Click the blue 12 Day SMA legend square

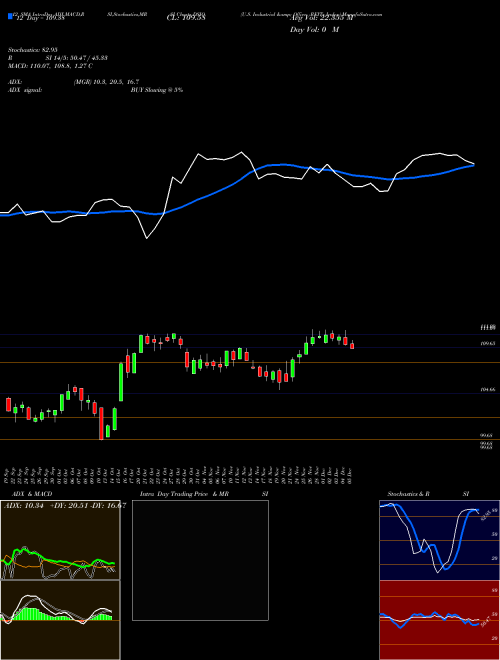(x=10, y=16)
